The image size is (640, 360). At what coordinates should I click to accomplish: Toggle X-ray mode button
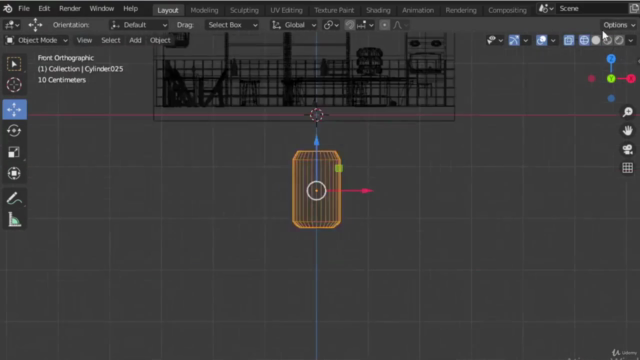click(569, 40)
